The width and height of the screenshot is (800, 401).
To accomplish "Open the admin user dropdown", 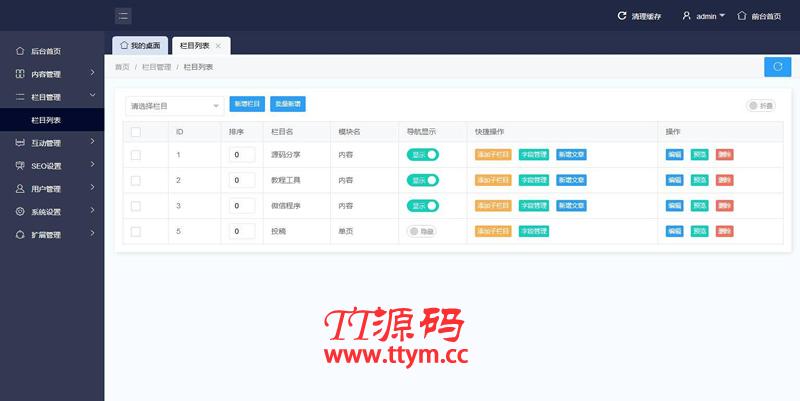I will 704,16.
